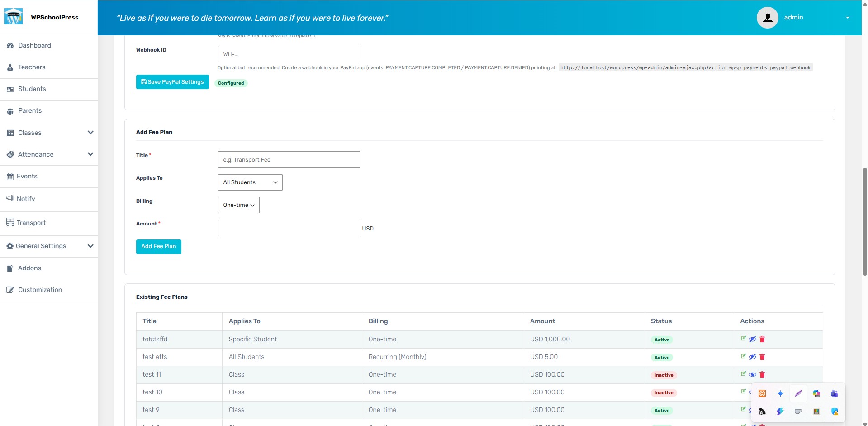Edit the test 10 fee plan
Image resolution: width=868 pixels, height=426 pixels.
tap(743, 392)
